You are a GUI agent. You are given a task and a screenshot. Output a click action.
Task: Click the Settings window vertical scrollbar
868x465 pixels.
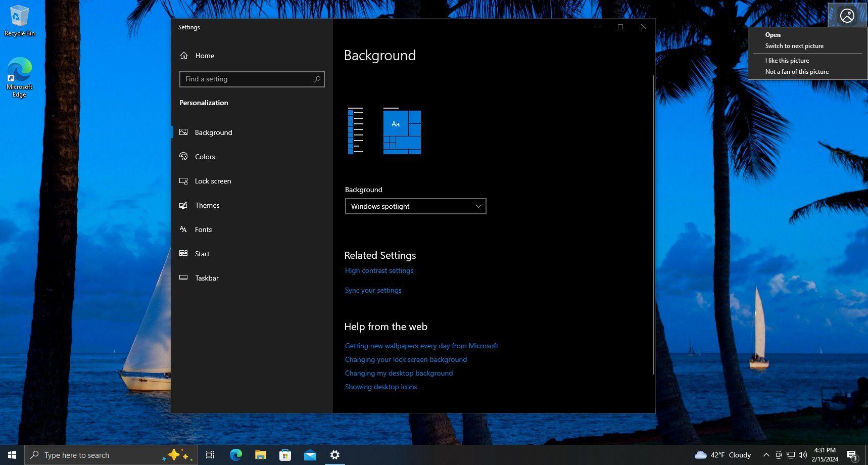(654, 225)
